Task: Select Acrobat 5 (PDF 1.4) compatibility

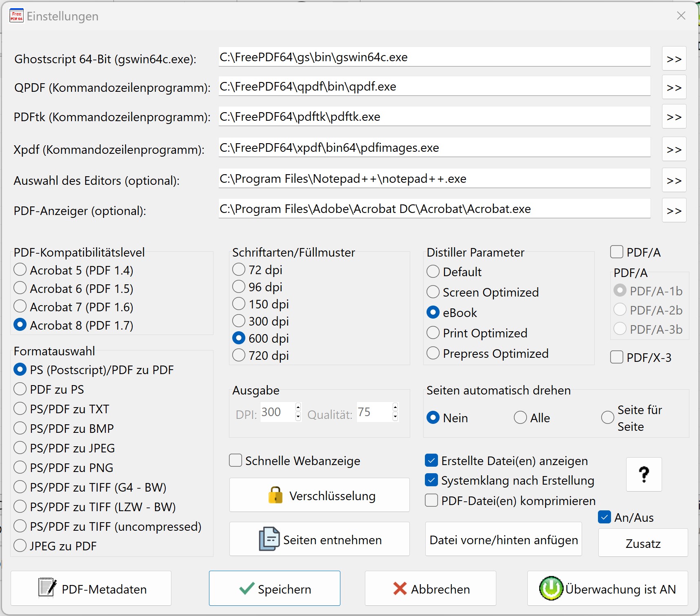Action: 73,270
